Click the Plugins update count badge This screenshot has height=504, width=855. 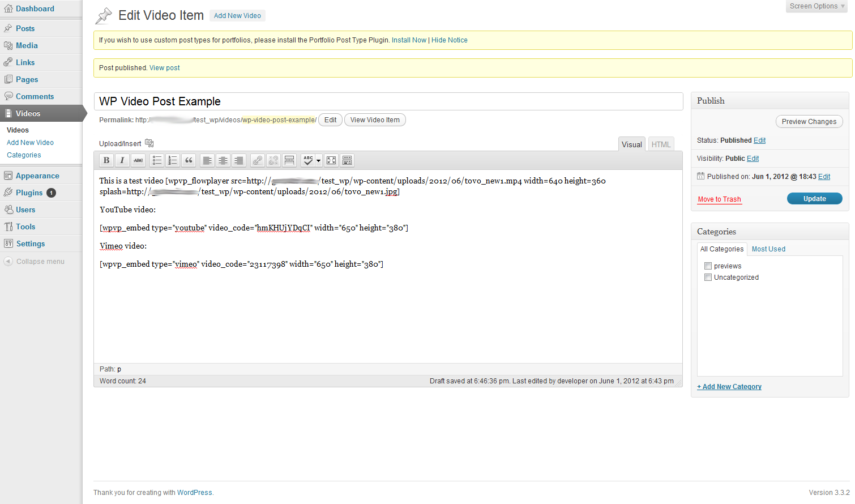point(51,193)
